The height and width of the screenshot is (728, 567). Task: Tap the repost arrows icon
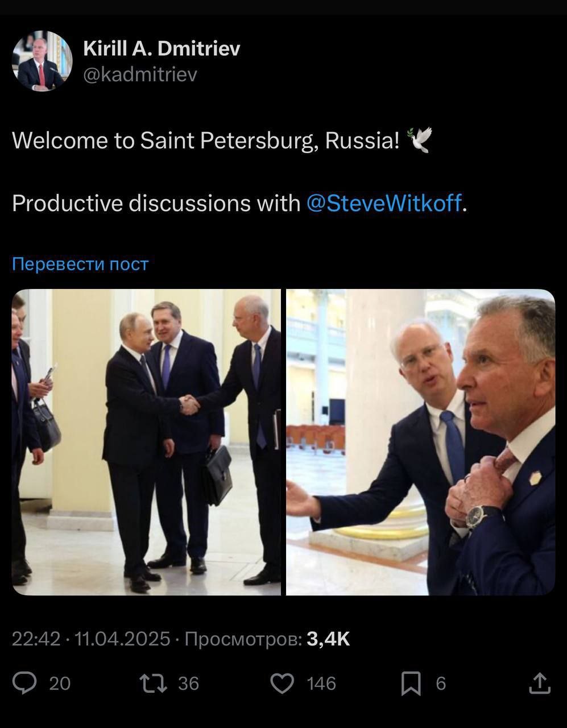coord(154,683)
